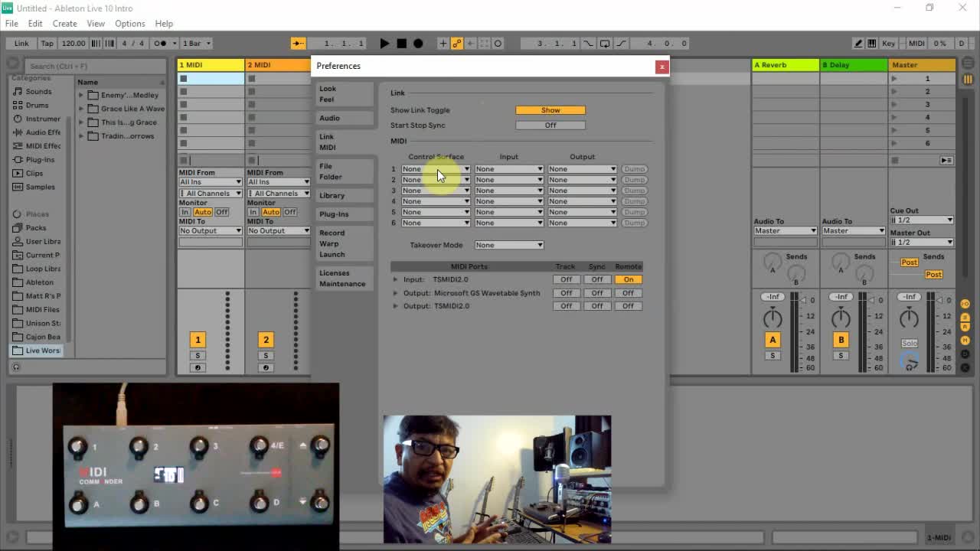Open the Sounds category in browser
980x551 pixels.
click(38, 92)
